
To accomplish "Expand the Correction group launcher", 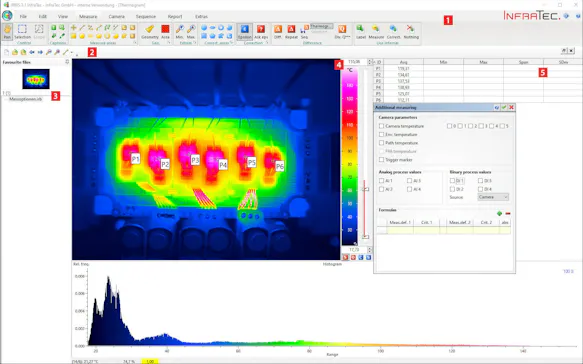I will (x=267, y=43).
